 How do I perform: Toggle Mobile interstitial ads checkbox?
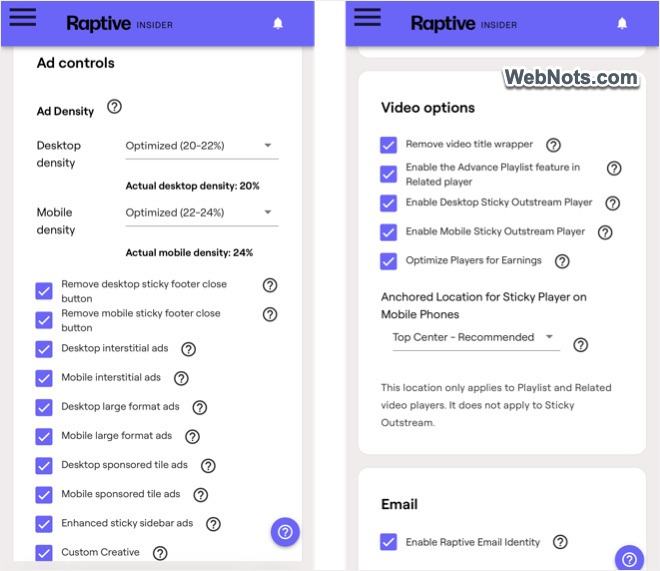pos(44,378)
